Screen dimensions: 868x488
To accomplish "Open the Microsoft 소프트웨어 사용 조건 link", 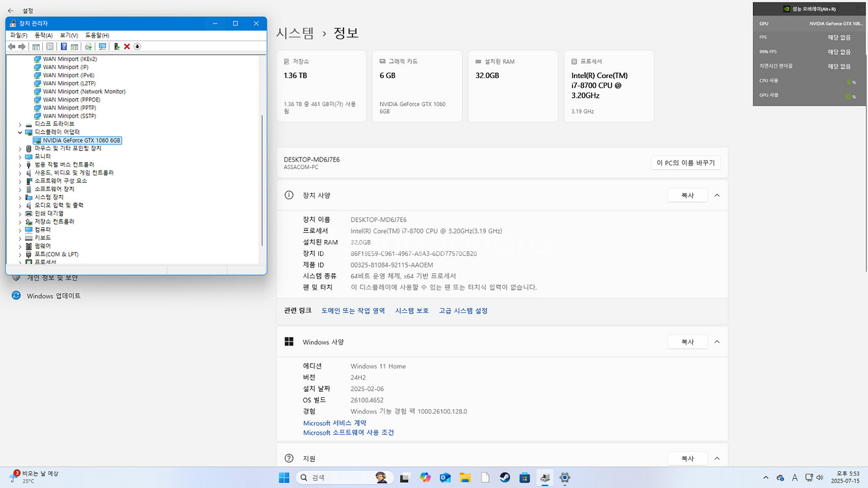I will pyautogui.click(x=349, y=432).
